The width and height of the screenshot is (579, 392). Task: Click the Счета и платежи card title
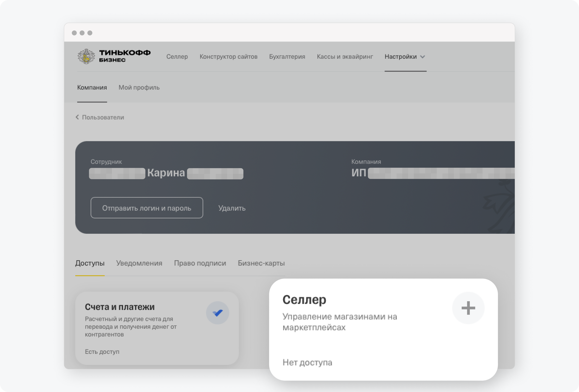(x=120, y=307)
